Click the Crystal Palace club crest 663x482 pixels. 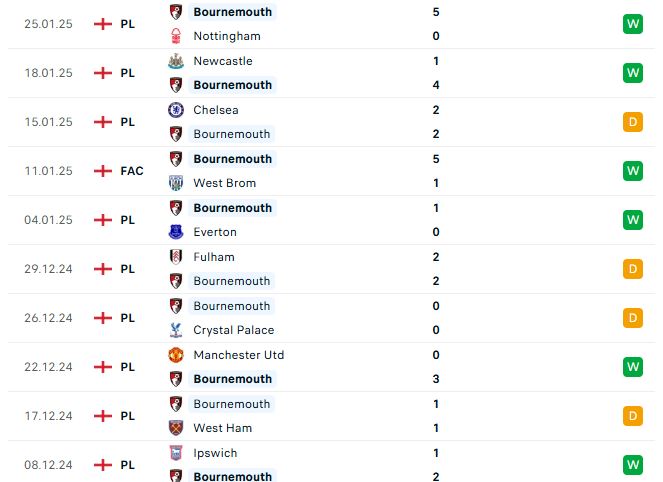pos(176,330)
